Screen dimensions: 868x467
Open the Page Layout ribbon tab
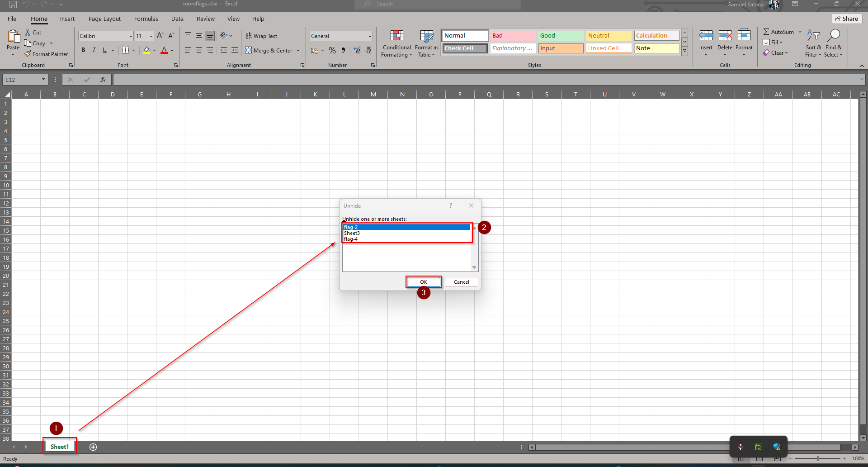104,19
